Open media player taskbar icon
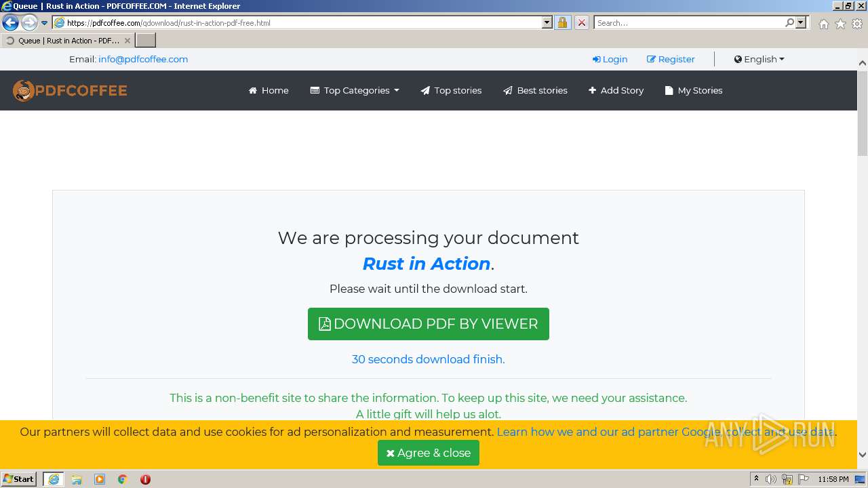Screen dimensions: 868x488 pos(100,479)
